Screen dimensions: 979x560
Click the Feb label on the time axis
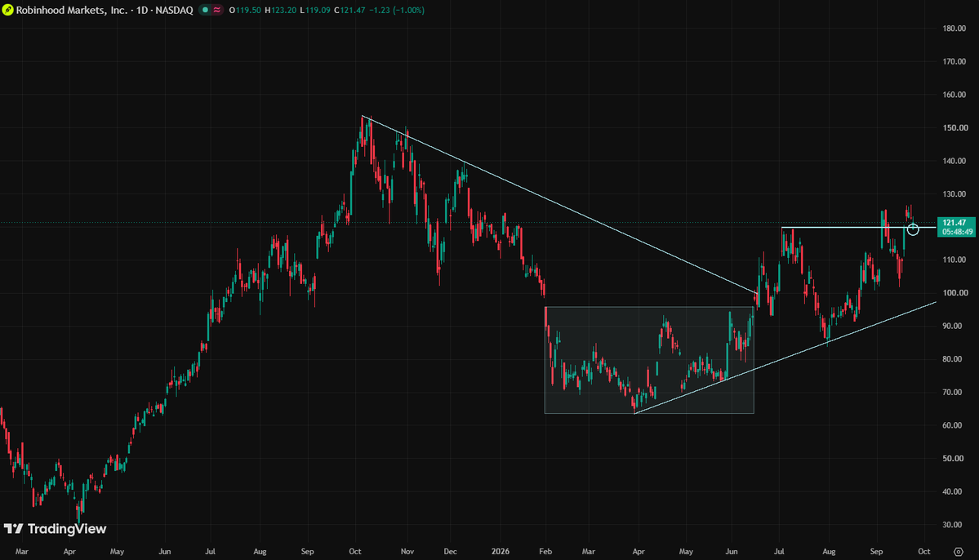pyautogui.click(x=545, y=552)
